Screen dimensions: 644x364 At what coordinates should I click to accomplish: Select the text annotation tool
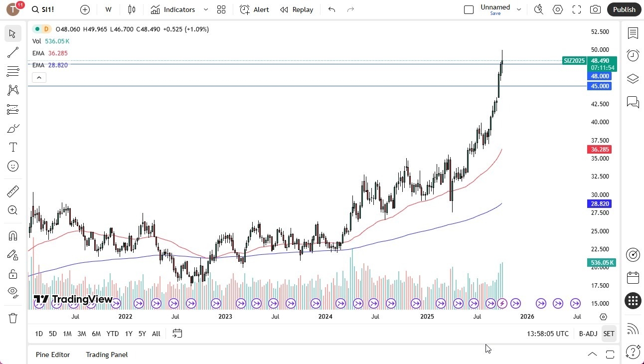click(x=13, y=147)
